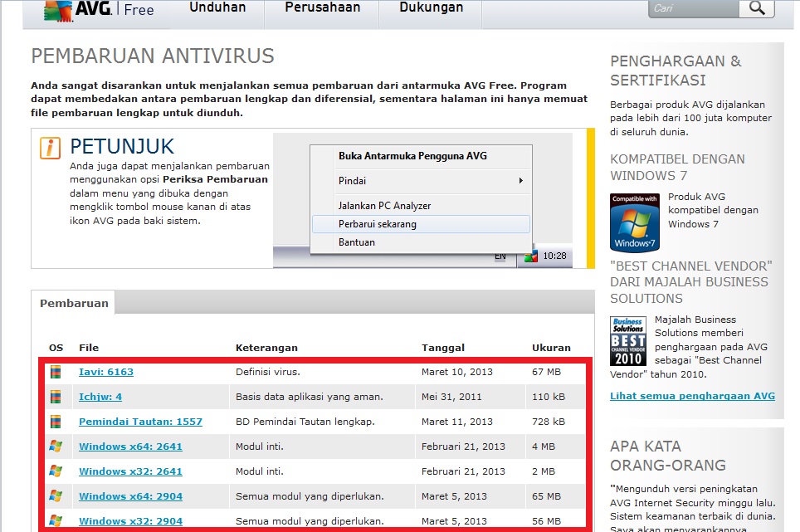The height and width of the screenshot is (532, 800).
Task: Click BD Pemindai Tautan lengkap. cell
Action: [305, 422]
